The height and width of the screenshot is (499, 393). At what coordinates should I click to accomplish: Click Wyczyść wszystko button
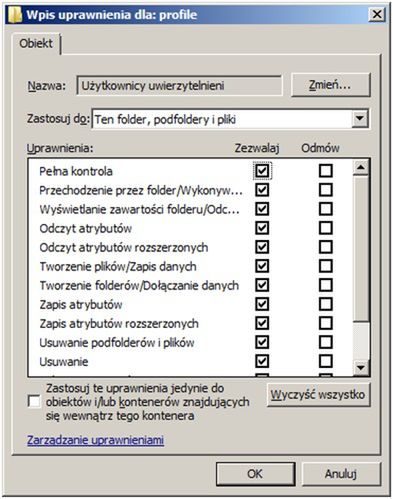pyautogui.click(x=318, y=395)
